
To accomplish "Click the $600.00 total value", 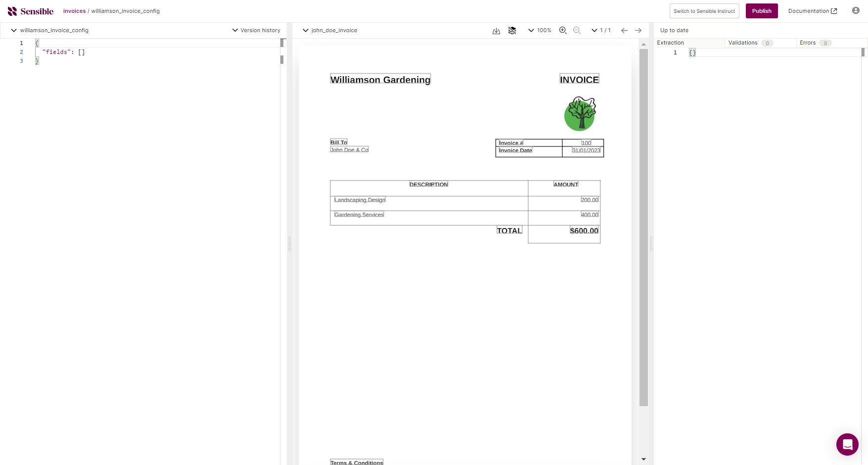I will [x=584, y=231].
